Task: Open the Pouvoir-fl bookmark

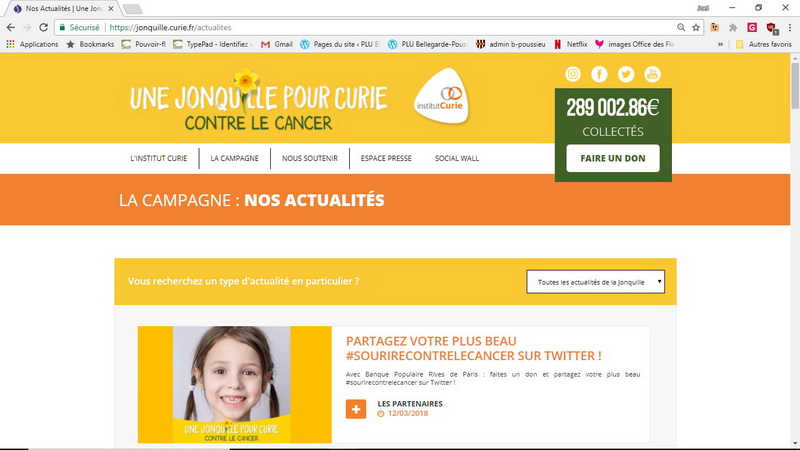Action: point(143,44)
